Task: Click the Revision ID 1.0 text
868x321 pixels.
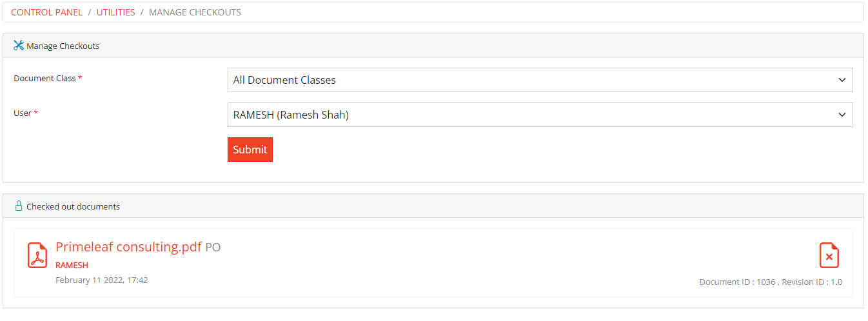Action: [812, 282]
